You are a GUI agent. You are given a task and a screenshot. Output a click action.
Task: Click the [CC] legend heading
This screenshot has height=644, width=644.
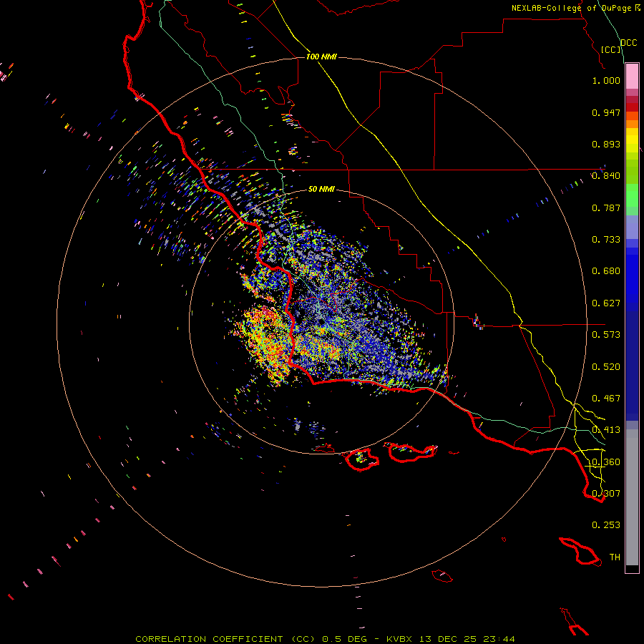pyautogui.click(x=611, y=49)
